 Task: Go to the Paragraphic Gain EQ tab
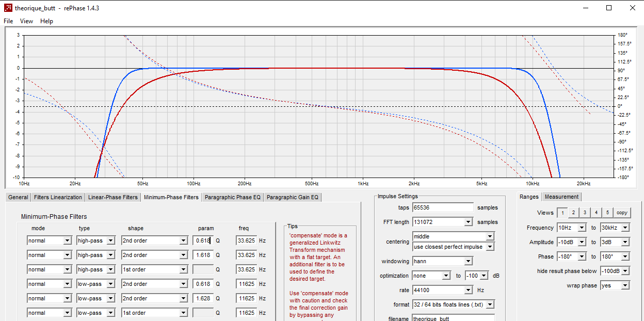[x=293, y=197]
